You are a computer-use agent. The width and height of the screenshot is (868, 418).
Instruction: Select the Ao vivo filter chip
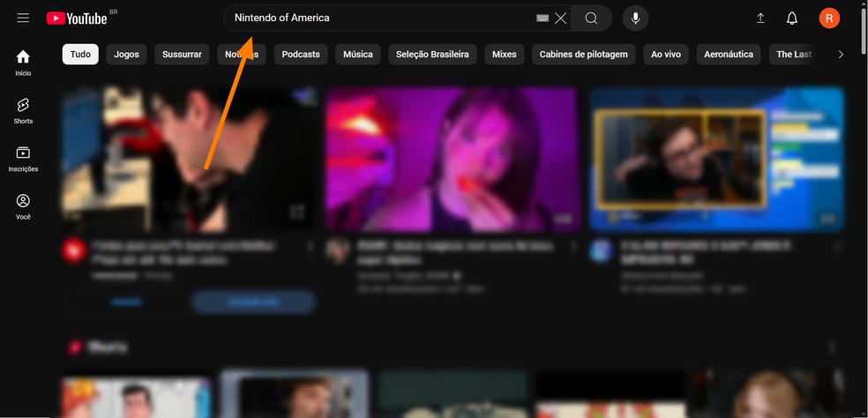pyautogui.click(x=666, y=55)
